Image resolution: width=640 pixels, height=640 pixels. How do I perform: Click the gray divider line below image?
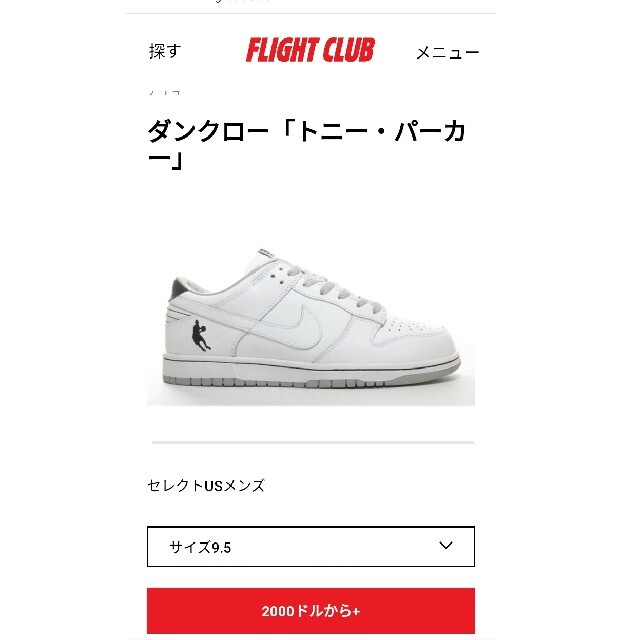pos(313,442)
